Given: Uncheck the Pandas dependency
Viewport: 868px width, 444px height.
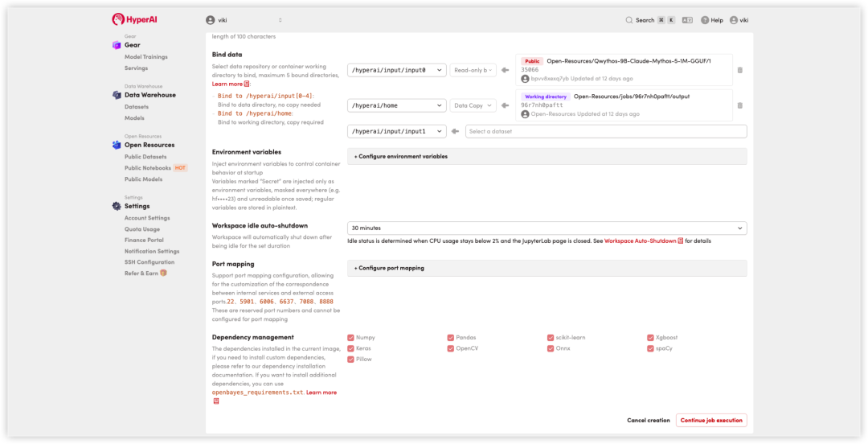Looking at the screenshot, I should [451, 338].
